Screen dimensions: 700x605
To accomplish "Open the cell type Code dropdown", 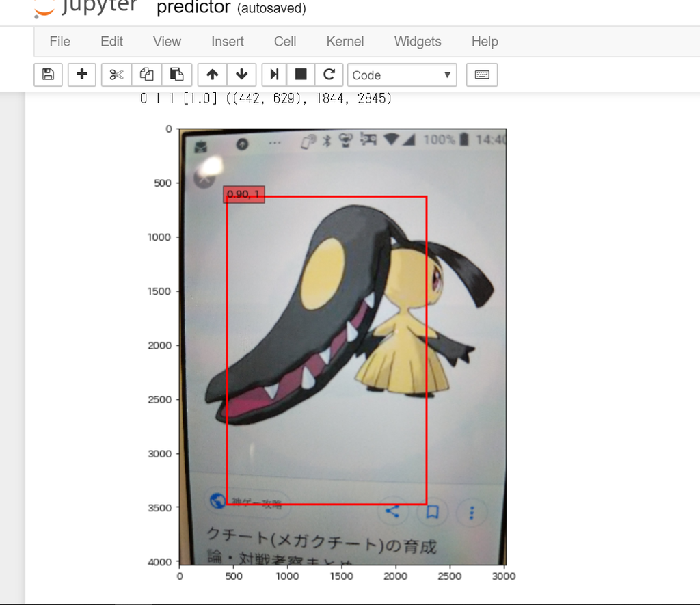I will [402, 75].
